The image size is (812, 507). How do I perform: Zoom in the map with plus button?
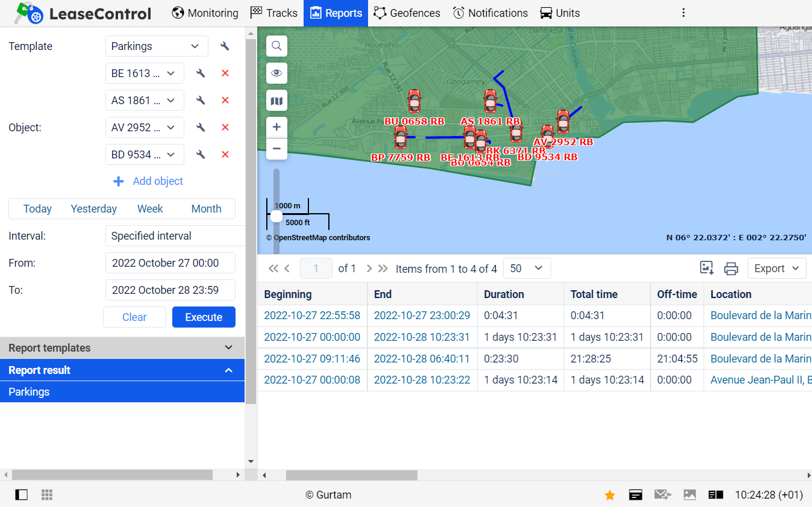tap(276, 127)
